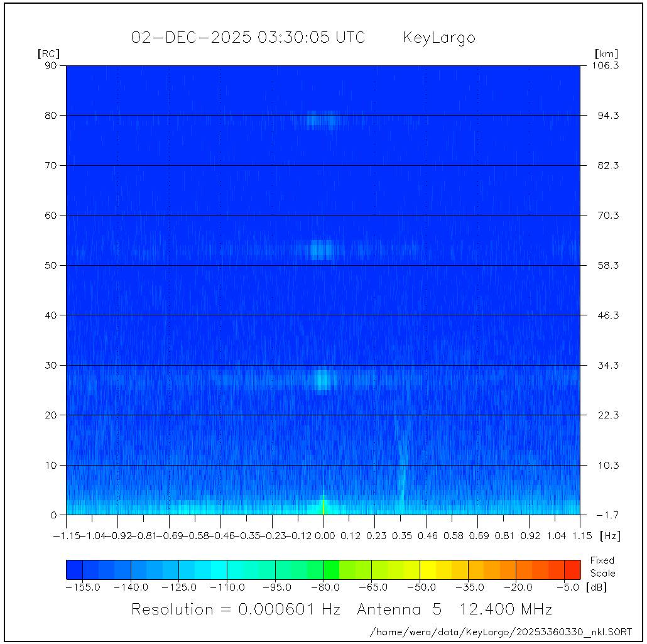Select the 02-DEC-2025 03:30:05 UTC timestamp
Viewport: 647px width, 644px height.
247,38
